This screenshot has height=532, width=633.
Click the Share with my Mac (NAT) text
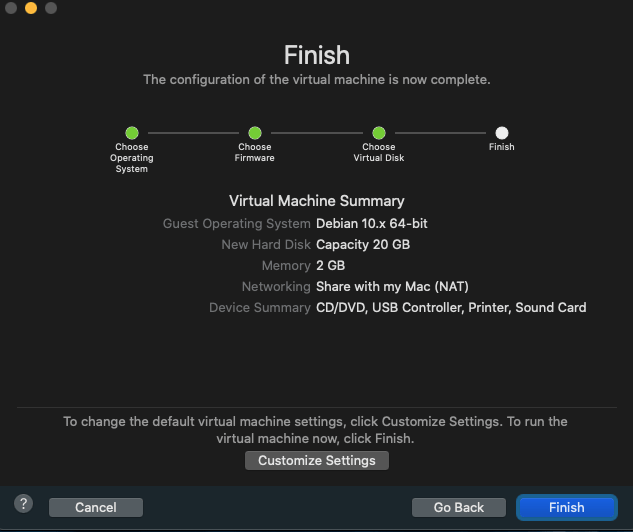point(392,287)
